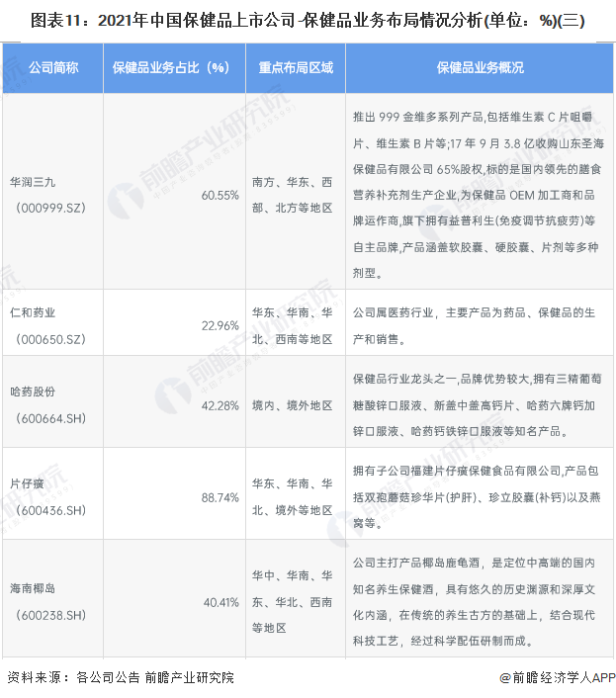Click region cell '华东、华南、华北、西南等地区'
Screen dimensions: 616x698
(x=292, y=326)
